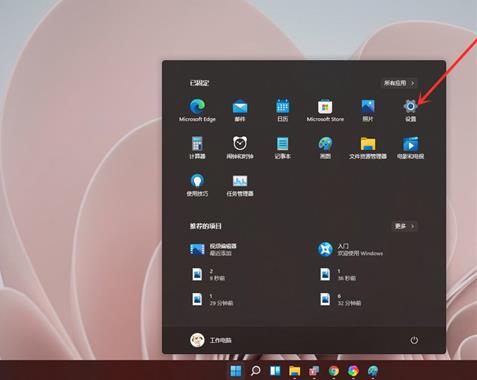Screen dimensions: 477x380
Task: Click the power button in Start menu
Action: click(x=414, y=340)
